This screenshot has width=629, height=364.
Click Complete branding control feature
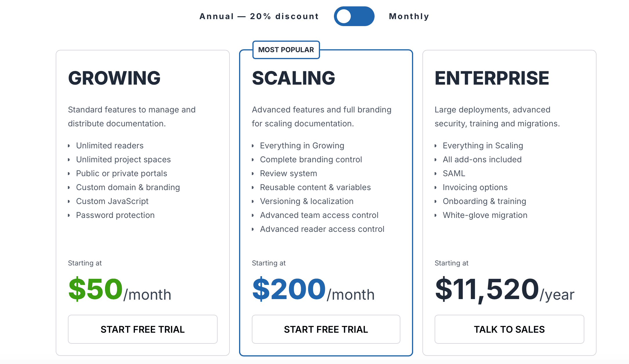311,159
